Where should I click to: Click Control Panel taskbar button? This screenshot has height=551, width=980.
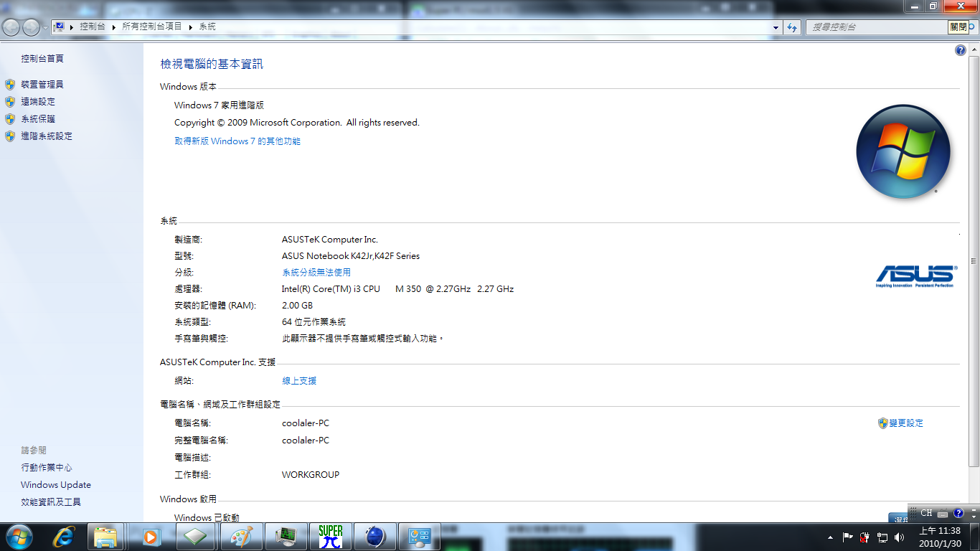(x=419, y=537)
